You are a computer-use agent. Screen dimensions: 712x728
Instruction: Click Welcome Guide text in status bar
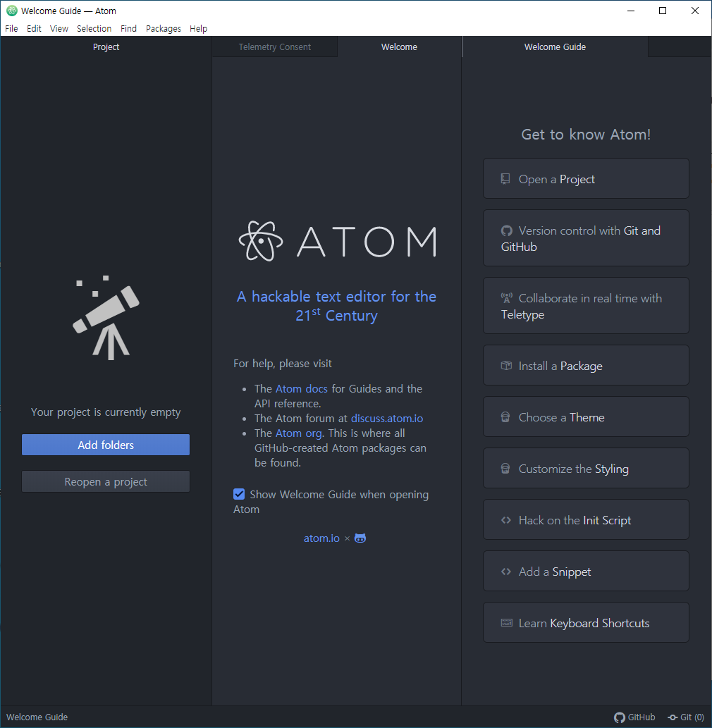pyautogui.click(x=37, y=717)
